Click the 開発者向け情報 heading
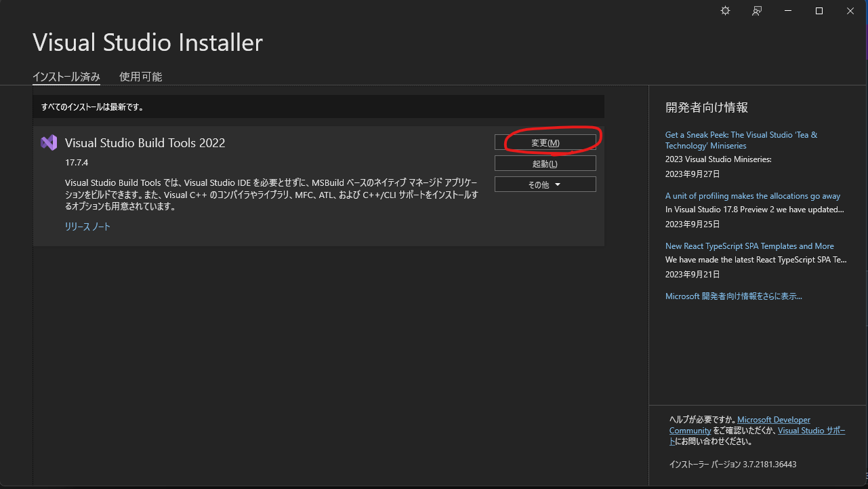Image resolution: width=868 pixels, height=489 pixels. [707, 107]
